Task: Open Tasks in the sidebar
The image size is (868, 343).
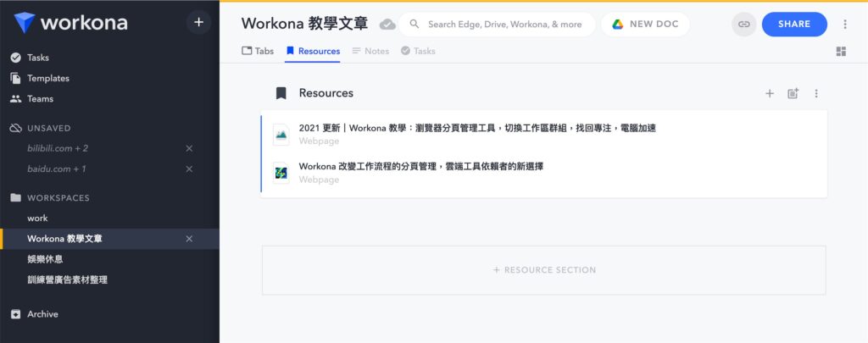Action: coord(37,58)
